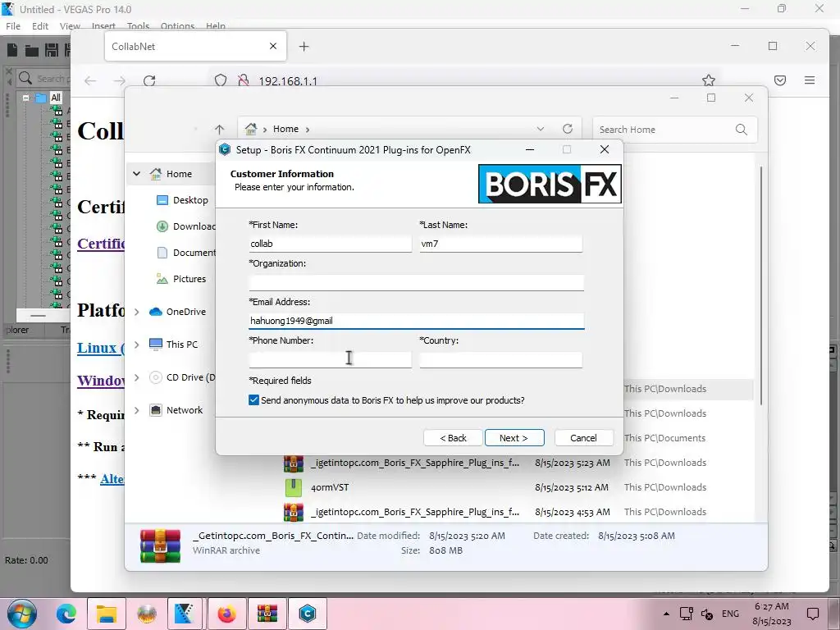Click the muted volume tray icon
Screen dimensions: 840x630
click(x=707, y=614)
